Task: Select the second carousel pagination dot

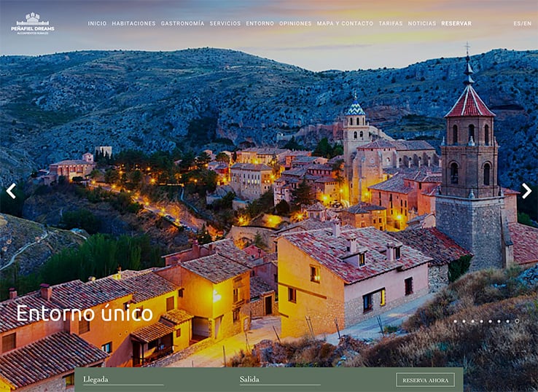Action: [464, 321]
